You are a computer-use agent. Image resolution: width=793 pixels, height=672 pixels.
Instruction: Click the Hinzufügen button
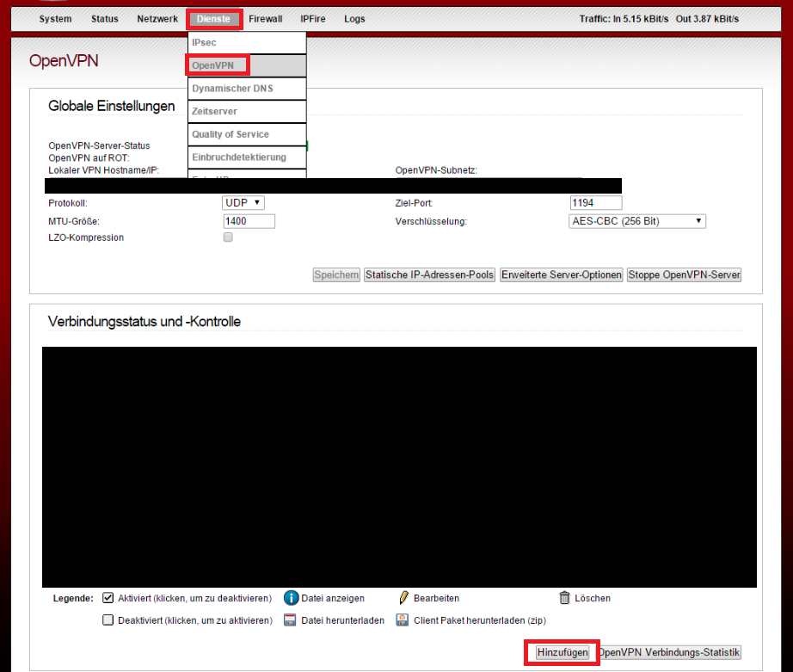point(562,652)
